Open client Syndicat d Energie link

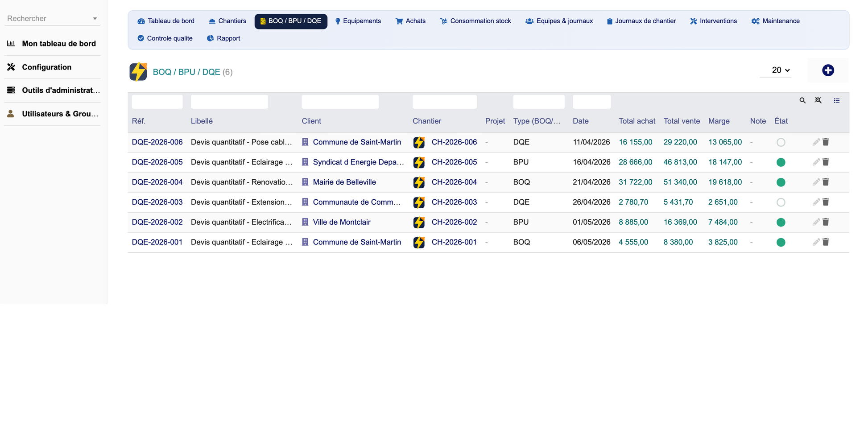pyautogui.click(x=359, y=162)
